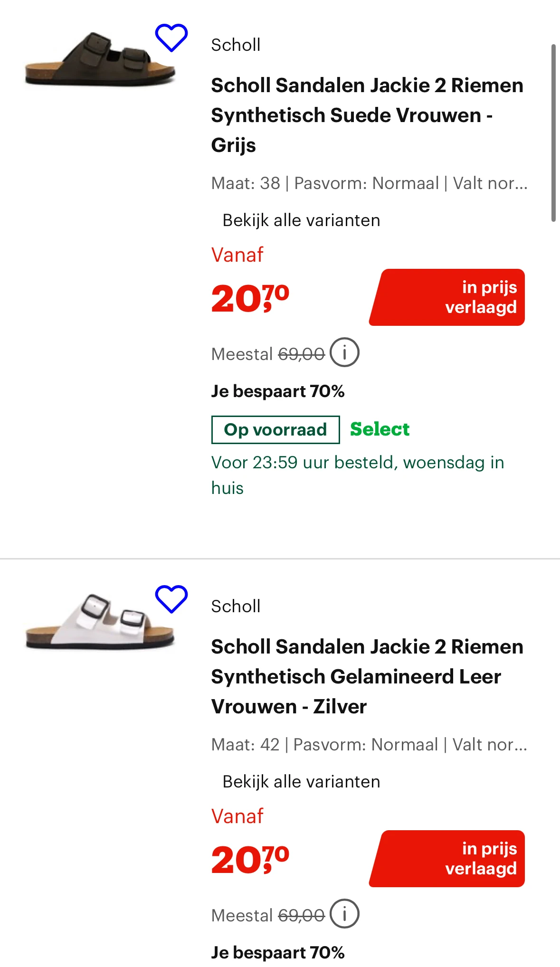Open Scholl brand link above silver sandal
The image size is (560, 967).
pyautogui.click(x=236, y=607)
